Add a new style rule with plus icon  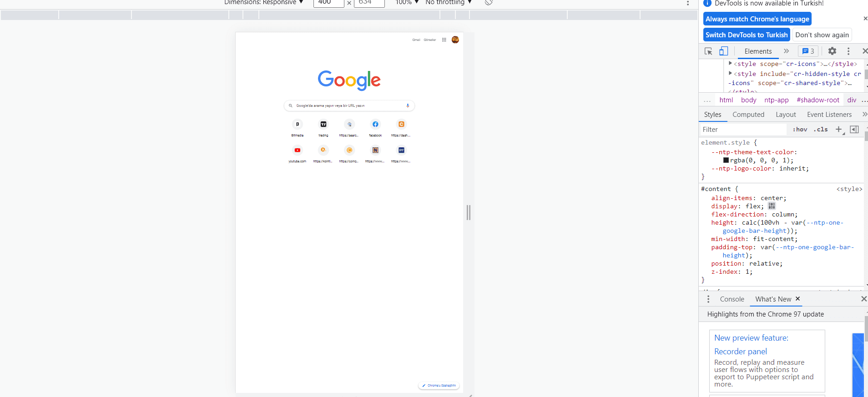(x=839, y=130)
